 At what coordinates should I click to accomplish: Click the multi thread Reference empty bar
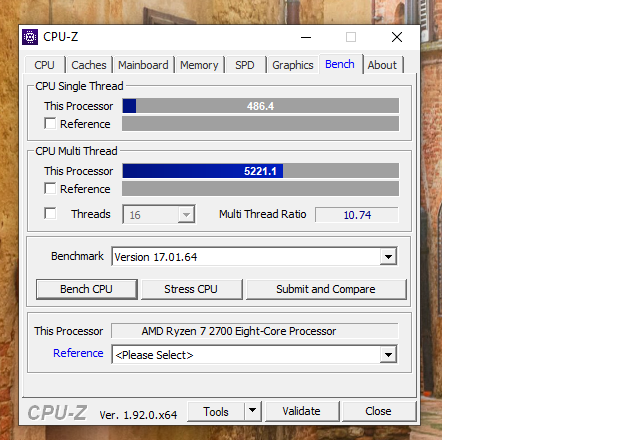tap(260, 189)
